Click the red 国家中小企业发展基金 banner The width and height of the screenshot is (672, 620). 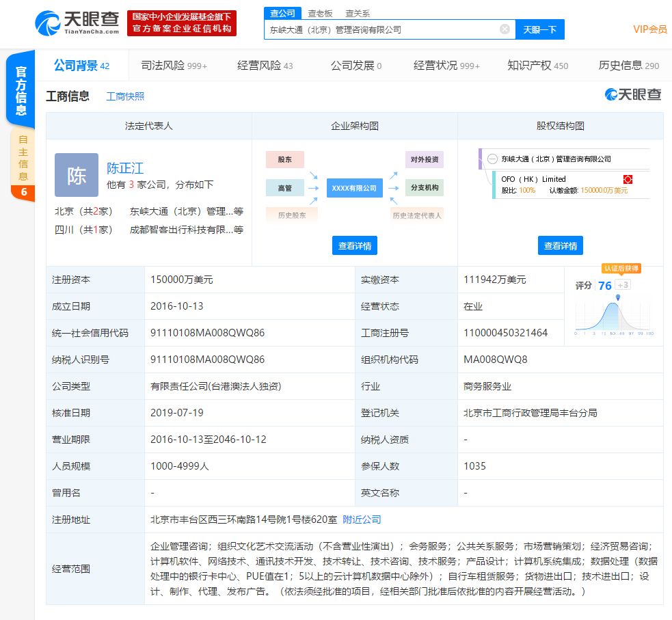[x=182, y=23]
